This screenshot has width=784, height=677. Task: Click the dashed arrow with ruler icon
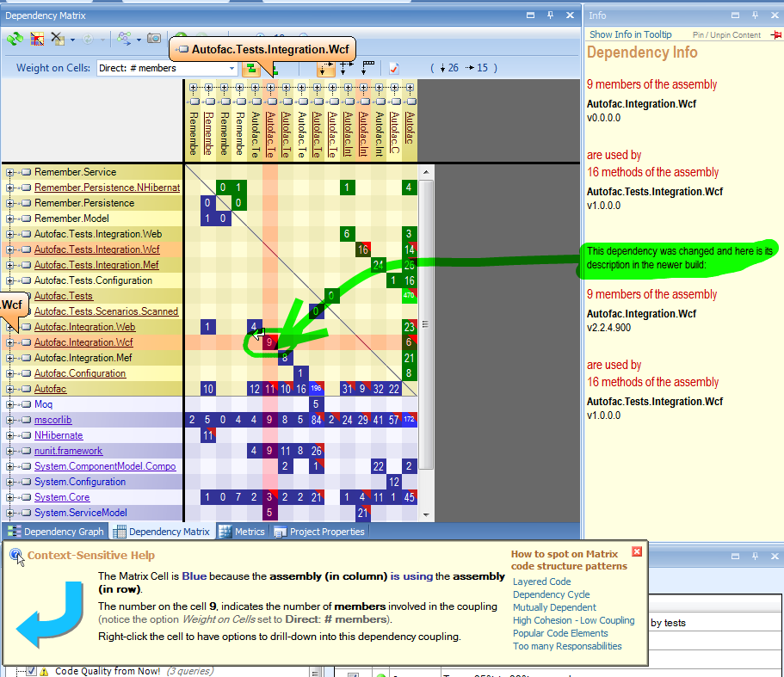click(368, 68)
